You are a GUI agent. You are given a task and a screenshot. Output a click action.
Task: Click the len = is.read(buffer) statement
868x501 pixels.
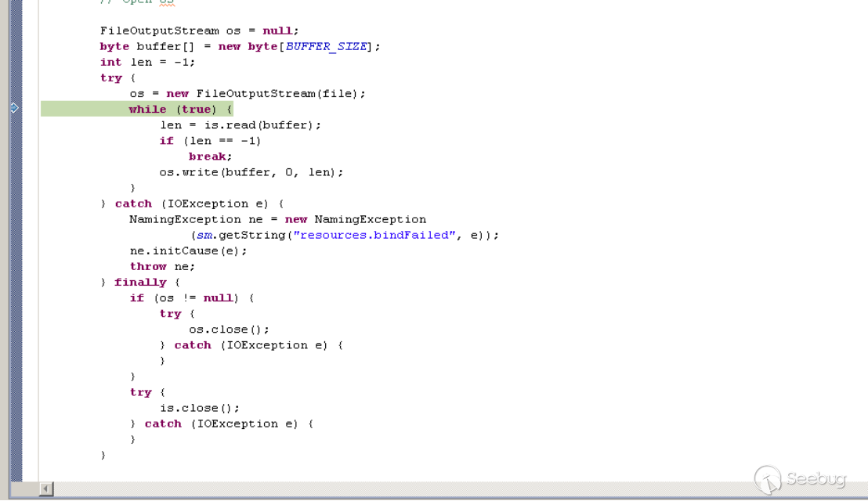tap(241, 125)
